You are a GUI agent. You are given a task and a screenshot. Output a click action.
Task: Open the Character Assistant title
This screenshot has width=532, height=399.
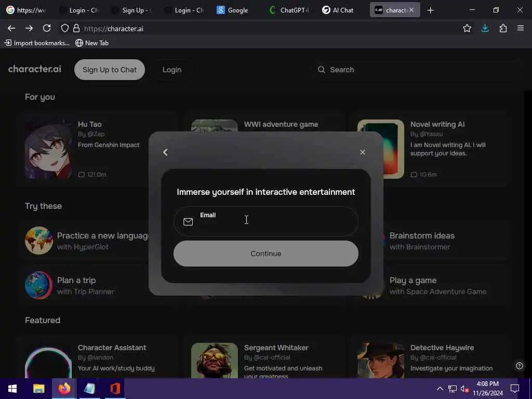(x=112, y=348)
